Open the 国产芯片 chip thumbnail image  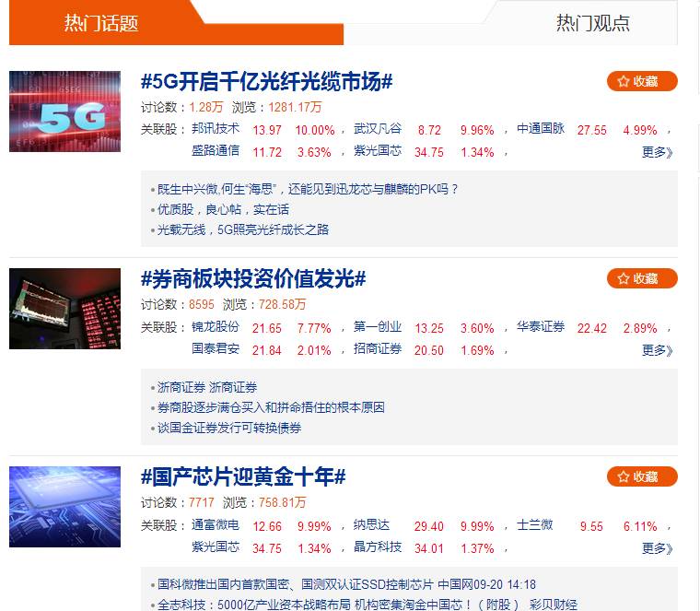tap(64, 507)
